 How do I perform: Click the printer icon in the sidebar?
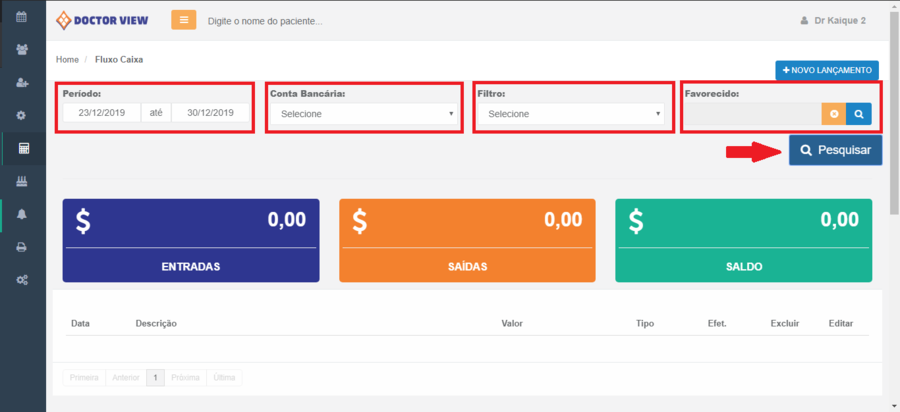point(22,247)
